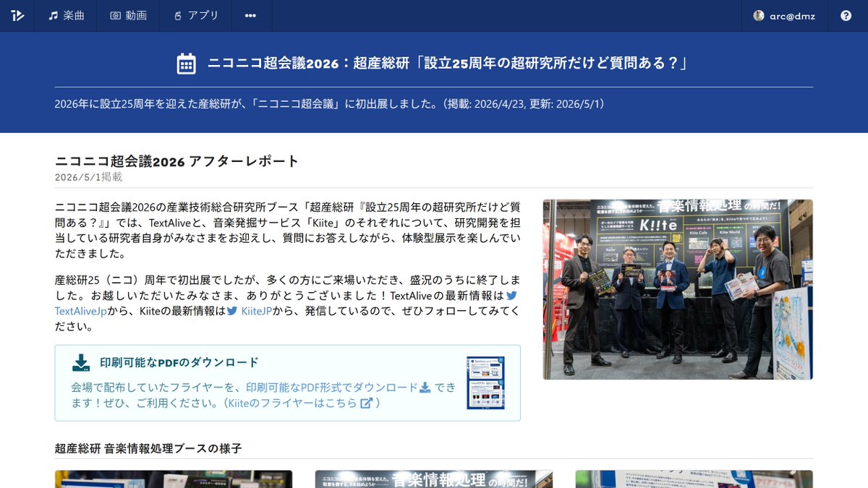This screenshot has height=488, width=868.
Task: Click the page title ニコニコ超会議2026：超産総研
Action: coord(447,64)
